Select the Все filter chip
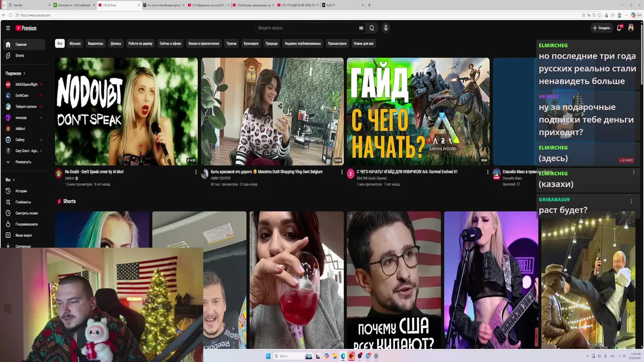Viewport: 644px width, 362px height. pos(60,44)
